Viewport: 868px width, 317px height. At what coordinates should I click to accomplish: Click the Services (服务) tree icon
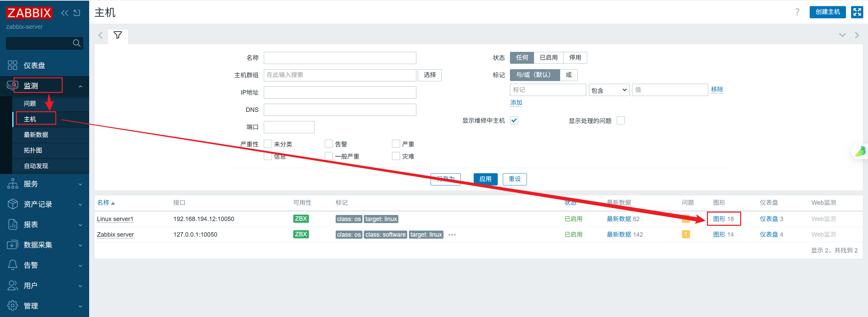13,184
